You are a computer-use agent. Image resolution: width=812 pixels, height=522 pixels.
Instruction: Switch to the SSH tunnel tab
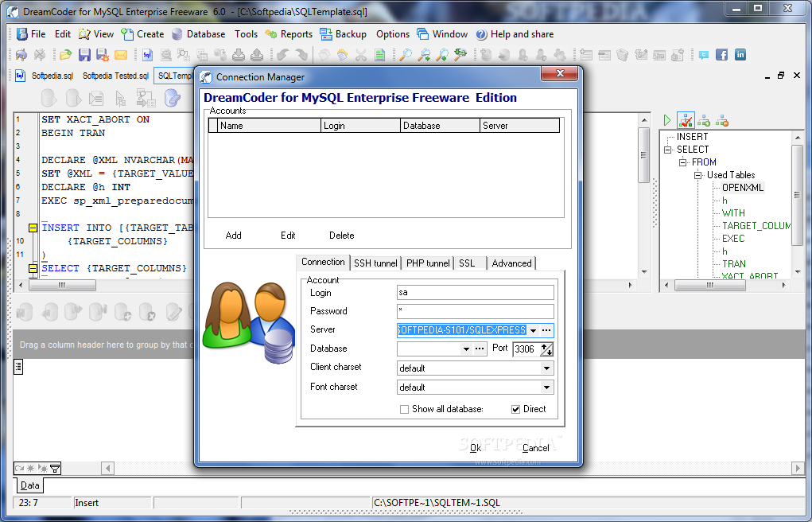(375, 263)
